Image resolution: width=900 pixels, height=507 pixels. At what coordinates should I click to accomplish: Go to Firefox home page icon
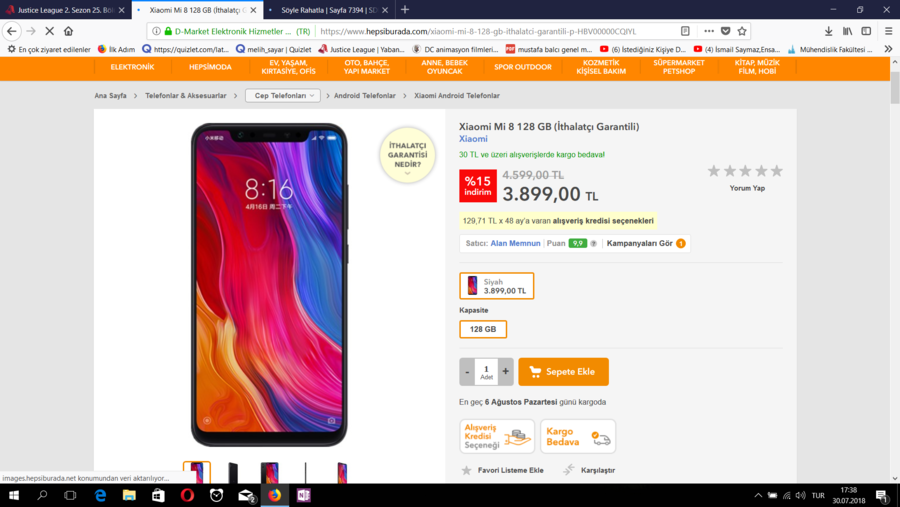tap(68, 31)
